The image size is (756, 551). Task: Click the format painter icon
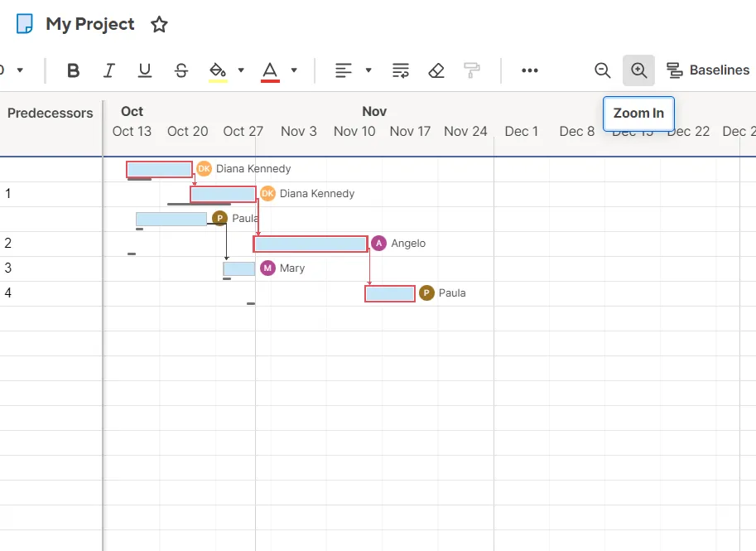(472, 70)
